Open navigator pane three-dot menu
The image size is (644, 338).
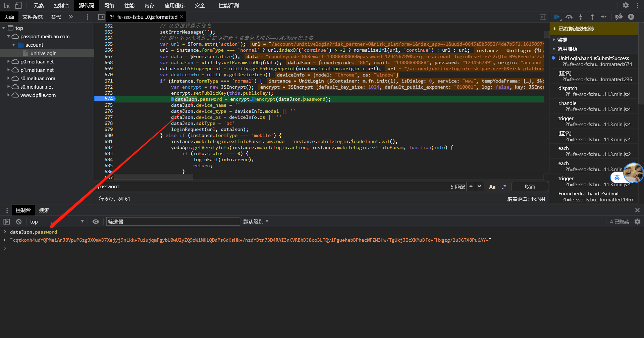point(88,17)
